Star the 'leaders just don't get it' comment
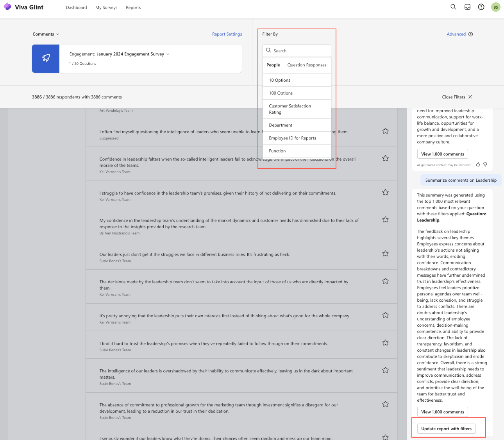The width and height of the screenshot is (504, 440). 385,254
